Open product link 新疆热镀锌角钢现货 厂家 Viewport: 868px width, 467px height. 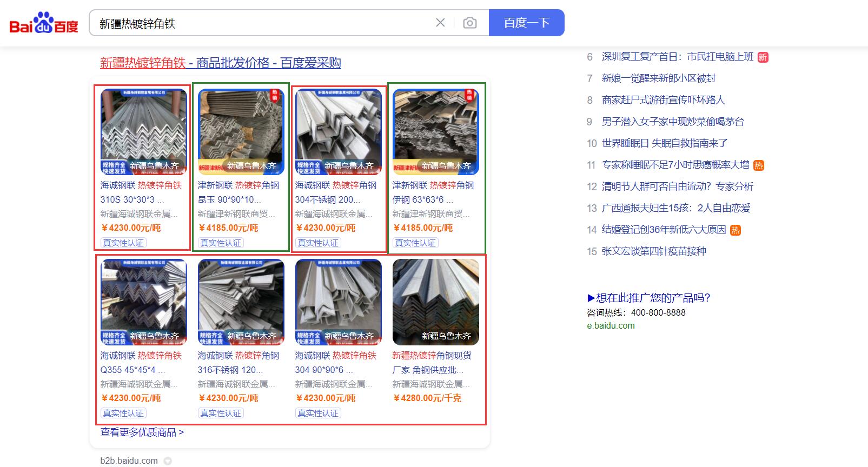pyautogui.click(x=432, y=363)
